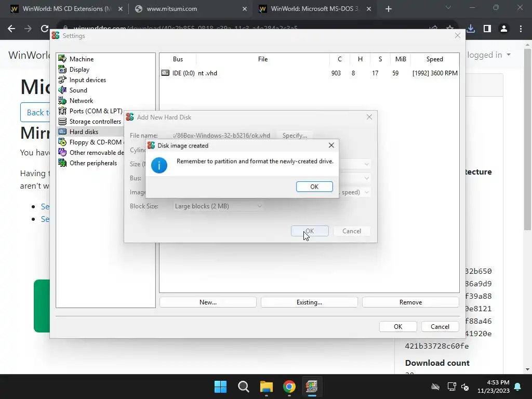Select Other peripherals category icon
The height and width of the screenshot is (399, 532).
(x=62, y=163)
